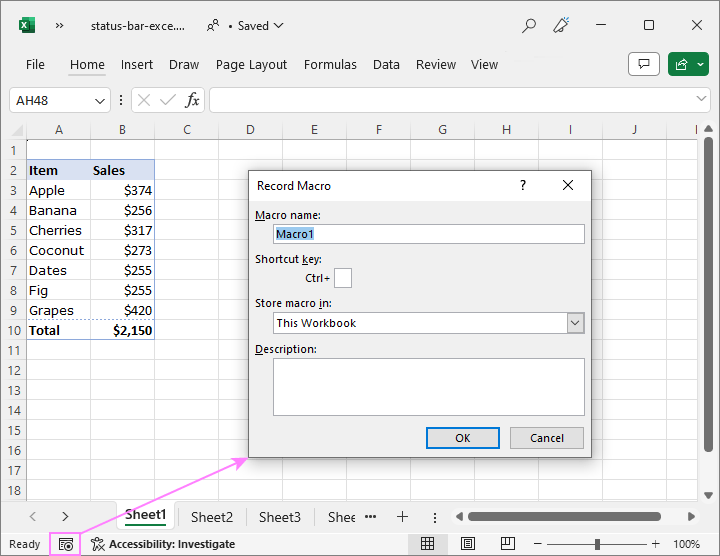Click the Record Macro status bar icon

(x=66, y=544)
